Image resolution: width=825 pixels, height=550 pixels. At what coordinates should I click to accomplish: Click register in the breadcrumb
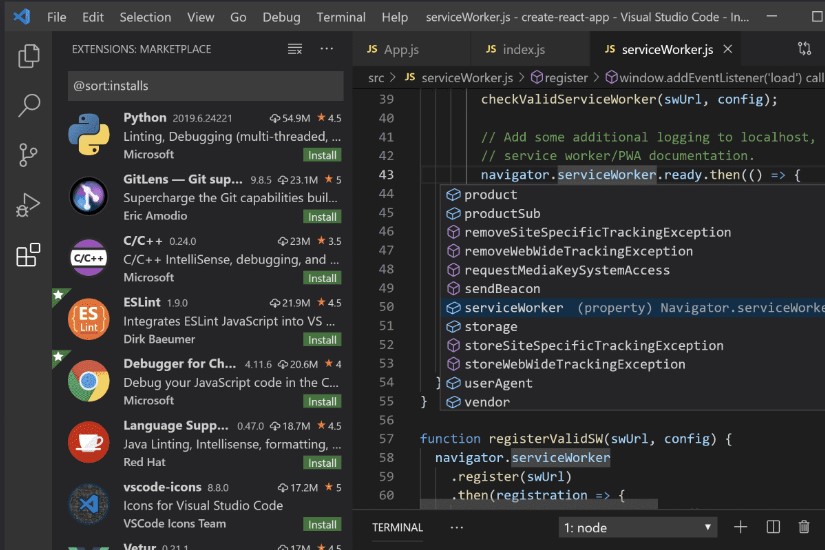(x=559, y=78)
